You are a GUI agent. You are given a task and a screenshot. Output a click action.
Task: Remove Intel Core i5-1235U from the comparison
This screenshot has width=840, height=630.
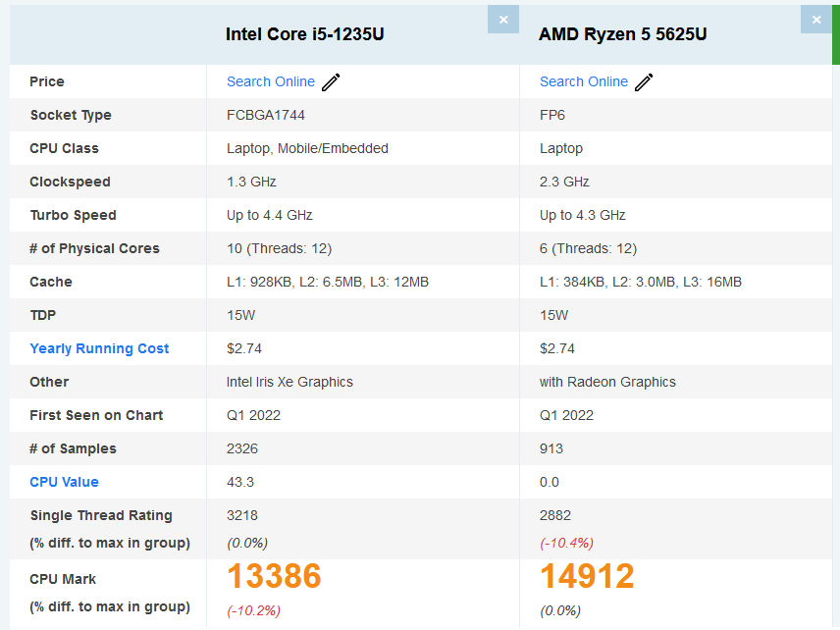point(503,20)
